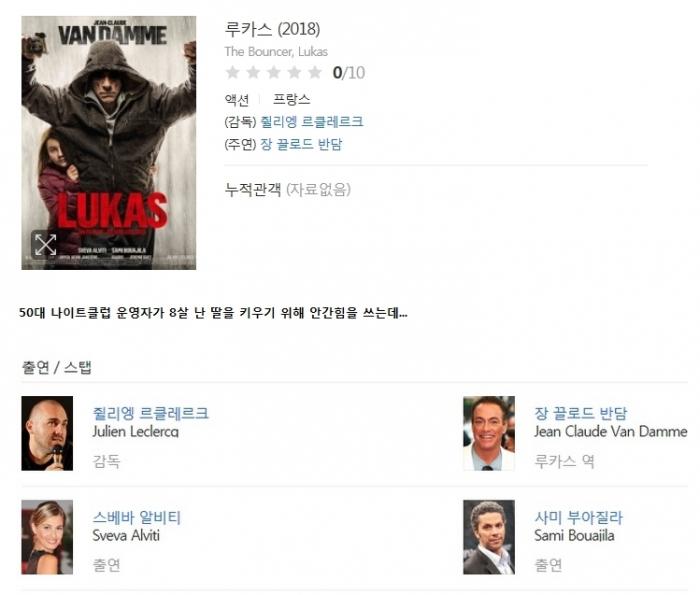Click the 출연 / 스탭 section heading

57,367
